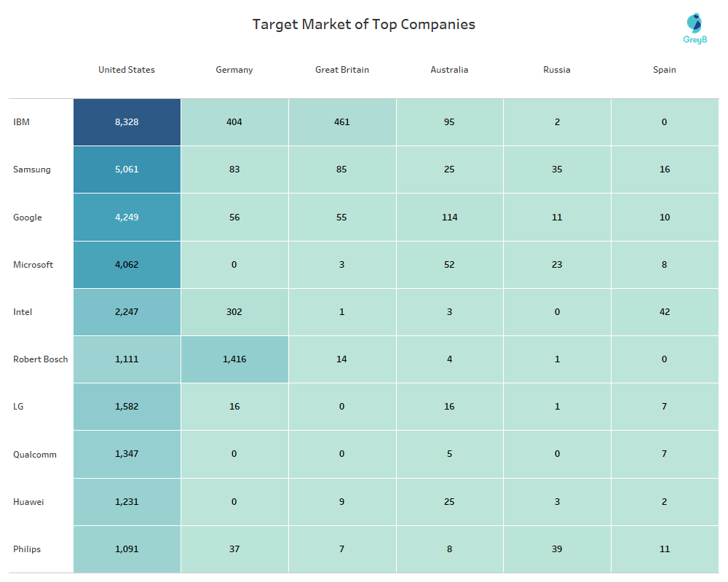Click the Target Market of Top Companies title

(x=364, y=24)
